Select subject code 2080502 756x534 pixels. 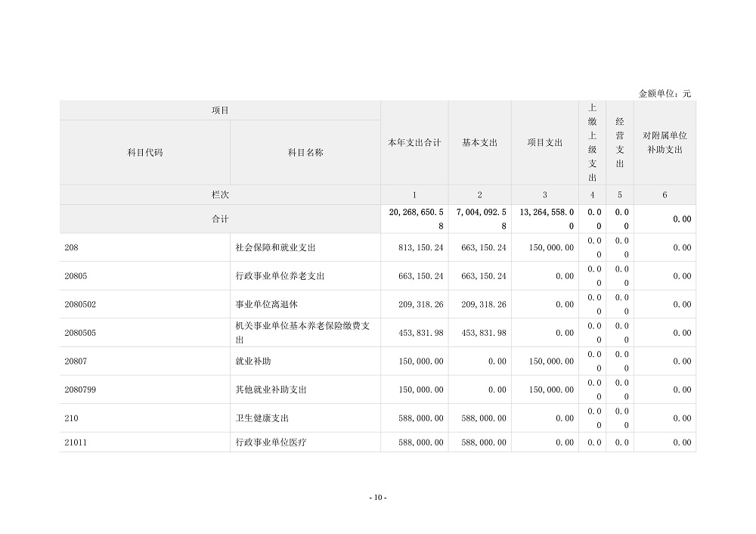80,304
